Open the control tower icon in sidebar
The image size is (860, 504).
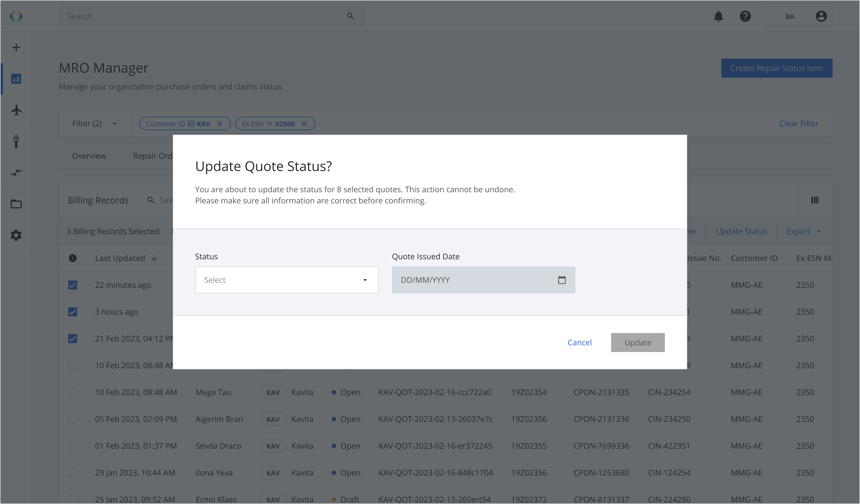16,141
